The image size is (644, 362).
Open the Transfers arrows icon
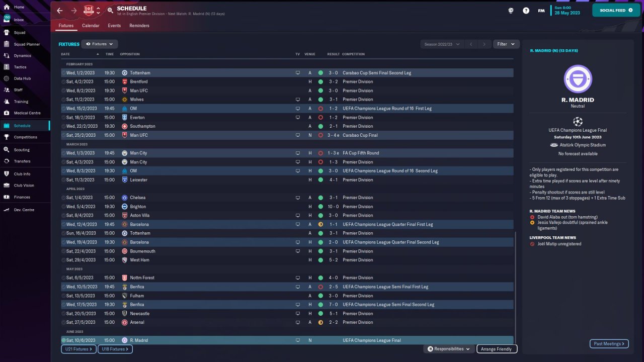(7, 161)
